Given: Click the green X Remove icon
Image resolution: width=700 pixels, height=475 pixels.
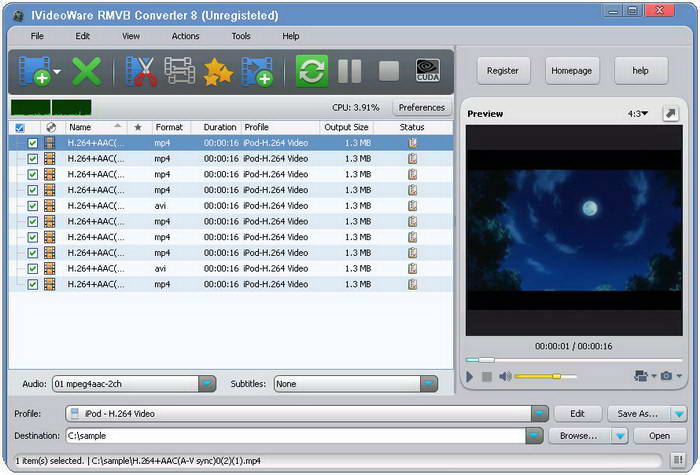Looking at the screenshot, I should [x=87, y=71].
